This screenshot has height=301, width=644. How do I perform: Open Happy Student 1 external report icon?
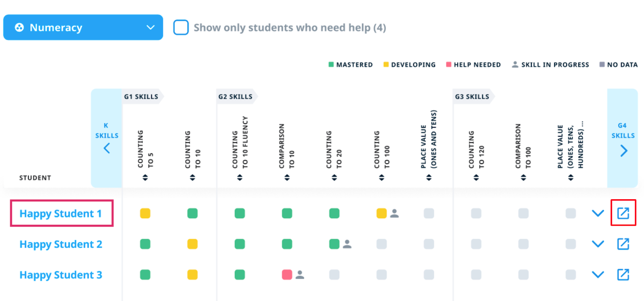(x=623, y=213)
